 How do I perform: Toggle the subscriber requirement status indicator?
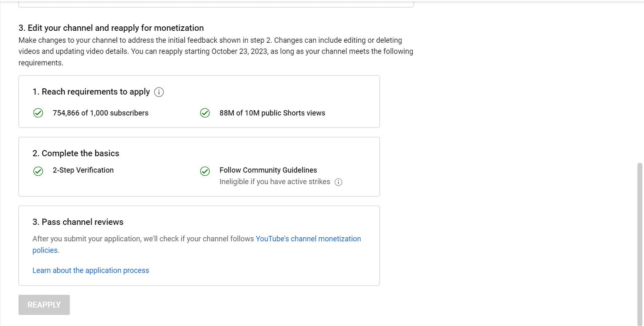coord(38,113)
